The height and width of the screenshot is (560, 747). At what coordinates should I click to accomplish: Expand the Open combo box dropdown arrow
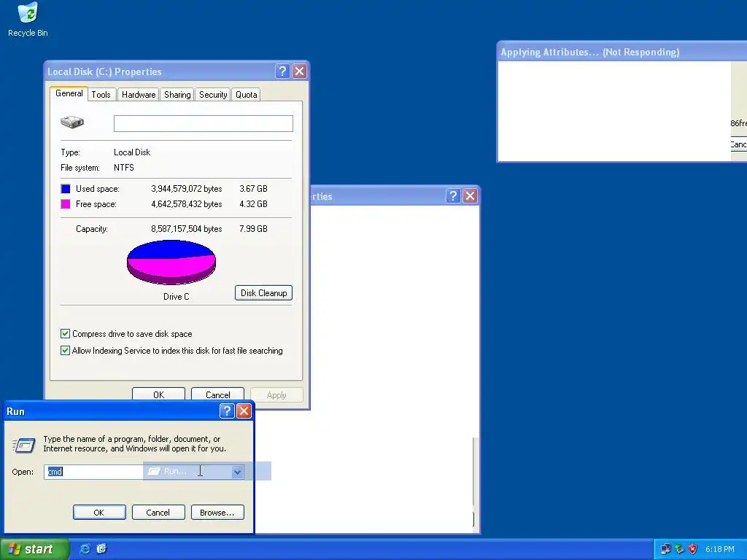pyautogui.click(x=237, y=472)
